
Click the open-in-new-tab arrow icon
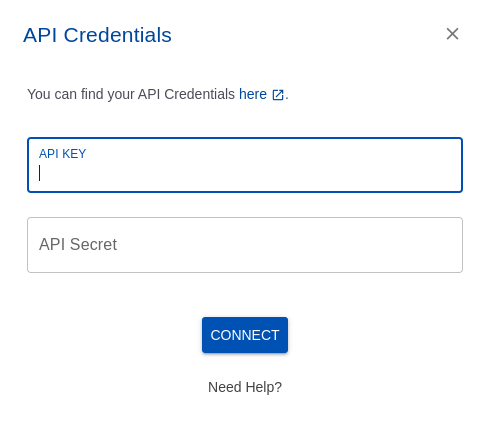[278, 95]
